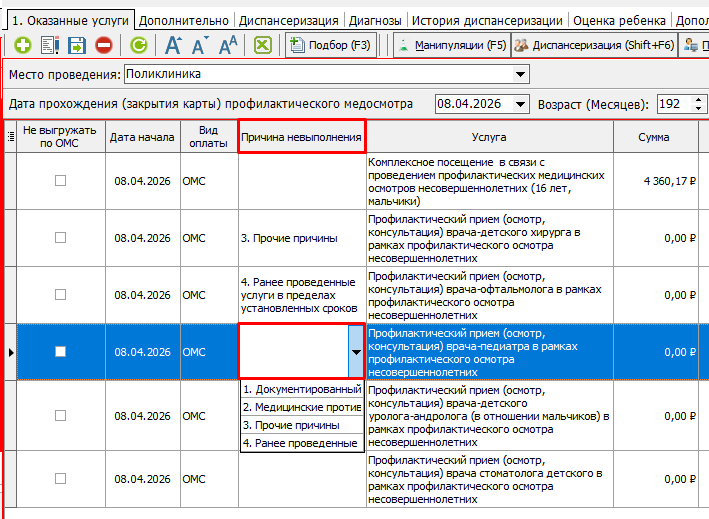Viewport: 709px width, 519px height.
Task: Click the green refresh icon
Action: pos(139,45)
